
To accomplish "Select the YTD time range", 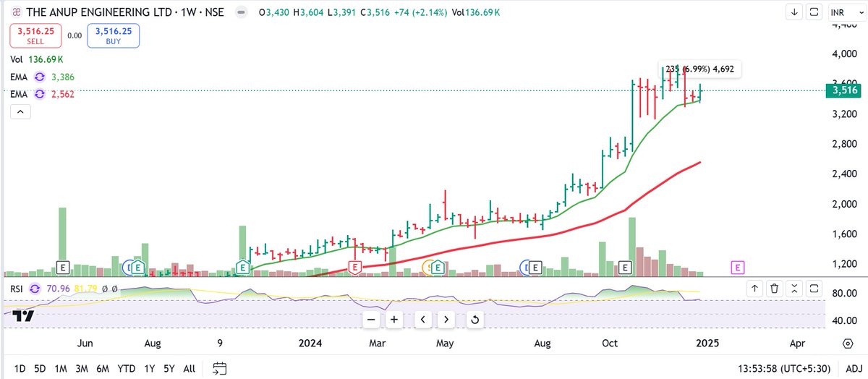I will [126, 368].
